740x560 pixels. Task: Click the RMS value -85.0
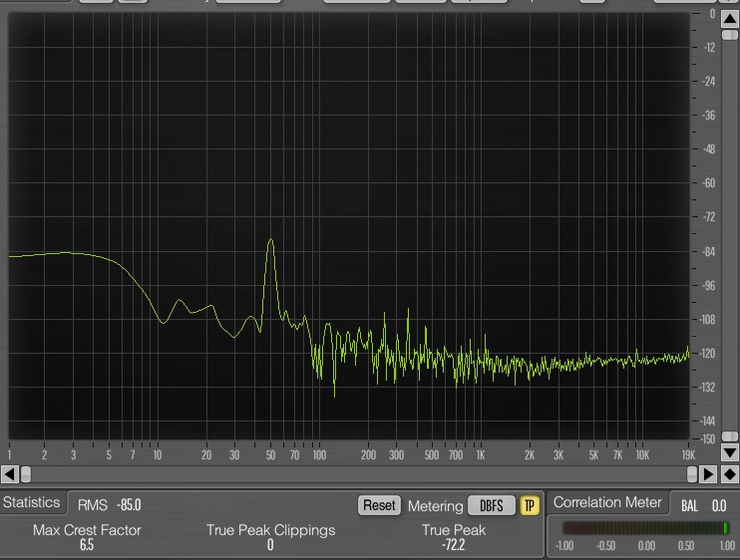coord(129,505)
